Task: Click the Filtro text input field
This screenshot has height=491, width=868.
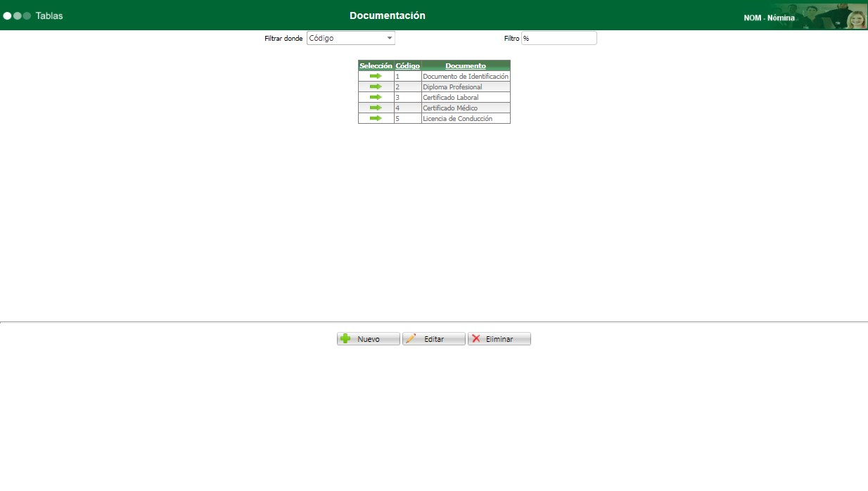Action: click(559, 38)
